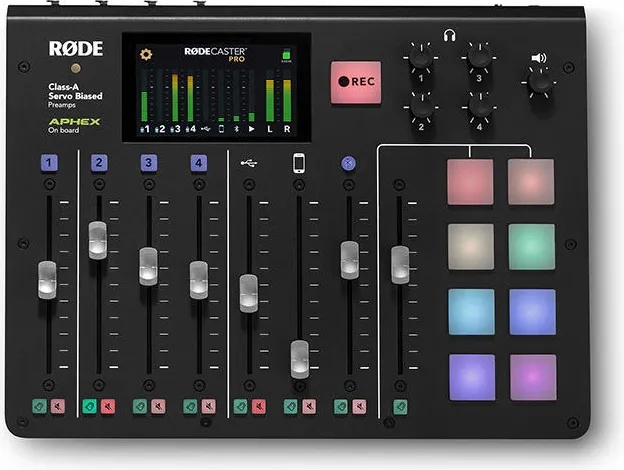624x470 pixels.
Task: Click the Bluetooth channel fader cap
Action: [350, 260]
